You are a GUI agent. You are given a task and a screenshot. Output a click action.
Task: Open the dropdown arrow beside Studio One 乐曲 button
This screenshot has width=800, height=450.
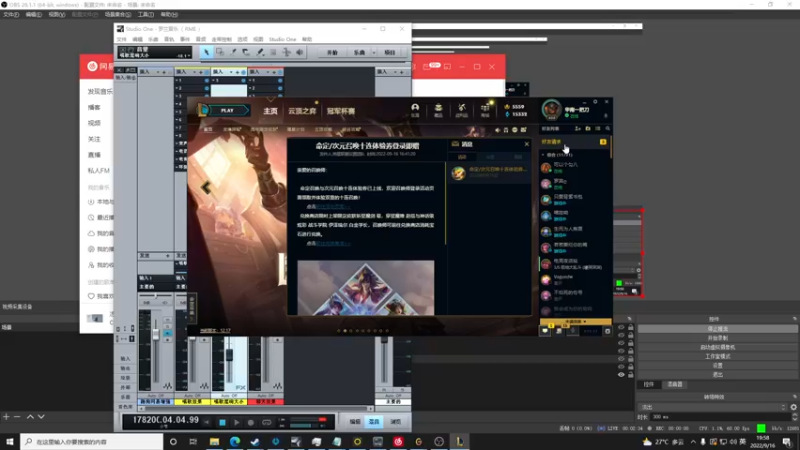tap(374, 53)
